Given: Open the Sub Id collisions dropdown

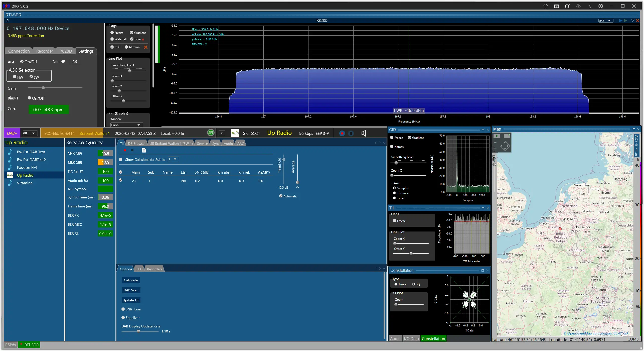Looking at the screenshot, I should pyautogui.click(x=173, y=159).
